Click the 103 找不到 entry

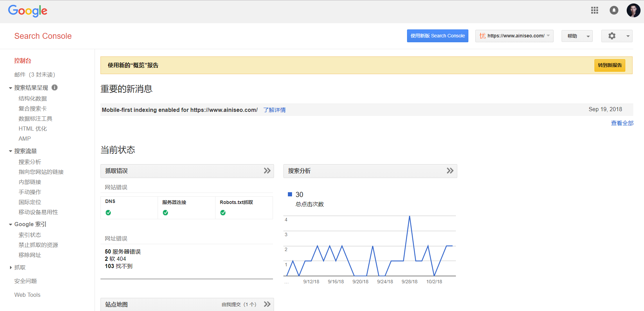pos(118,266)
